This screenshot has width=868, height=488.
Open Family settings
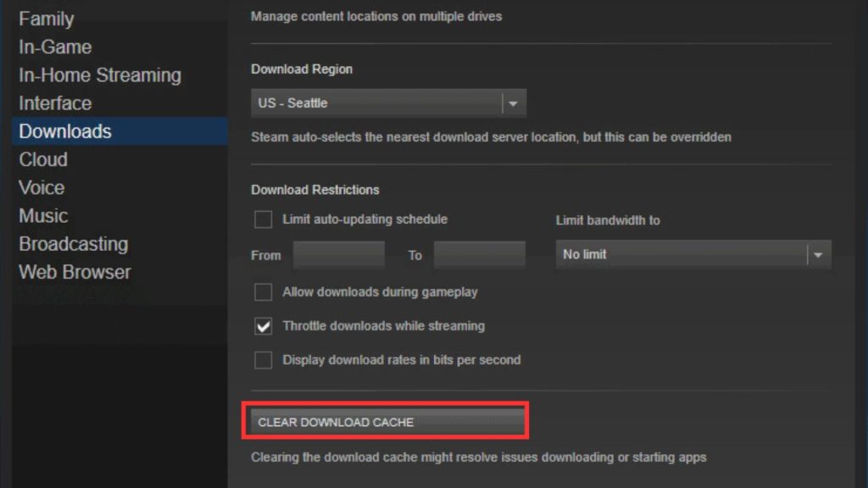(x=47, y=18)
